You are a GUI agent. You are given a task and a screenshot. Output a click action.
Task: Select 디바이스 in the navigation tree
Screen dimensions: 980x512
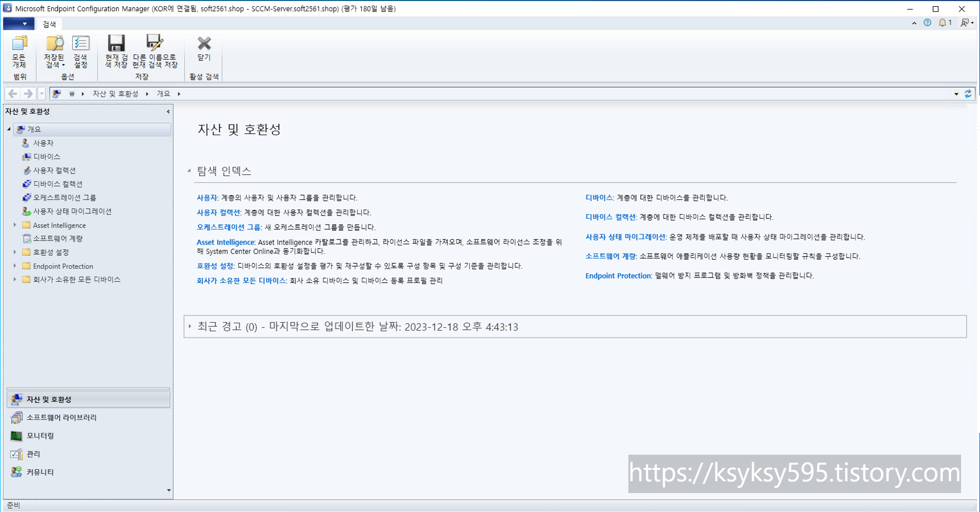pyautogui.click(x=46, y=156)
